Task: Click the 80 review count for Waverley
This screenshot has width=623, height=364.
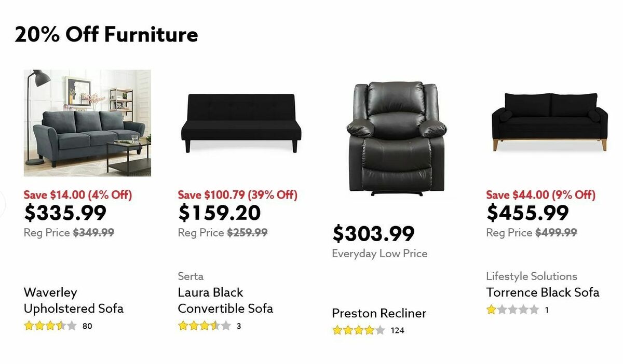Action: pos(86,326)
